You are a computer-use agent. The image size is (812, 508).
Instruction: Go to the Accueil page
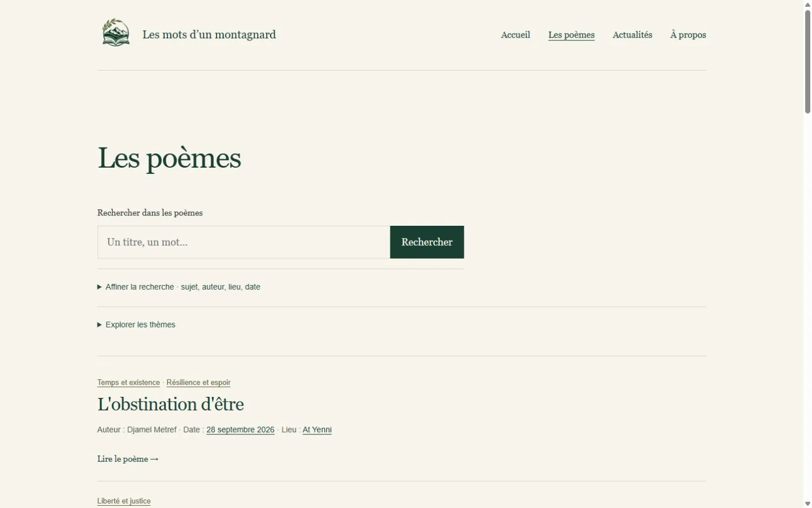(516, 35)
